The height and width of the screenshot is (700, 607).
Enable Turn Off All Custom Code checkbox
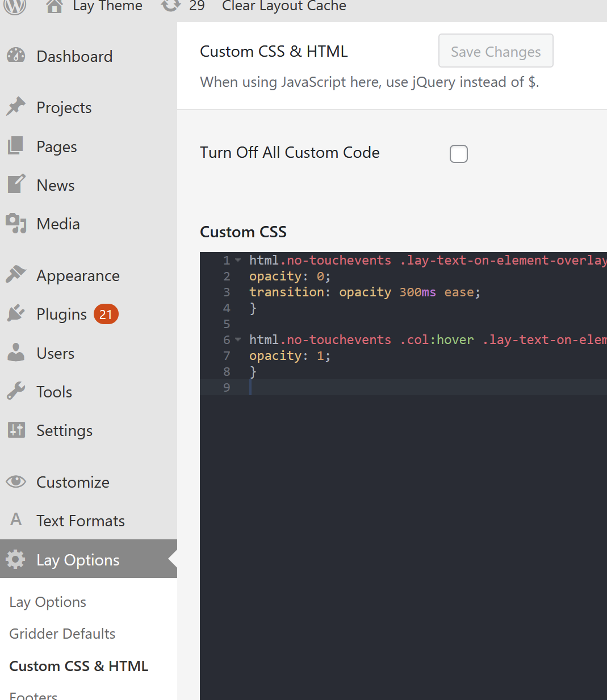pos(458,154)
